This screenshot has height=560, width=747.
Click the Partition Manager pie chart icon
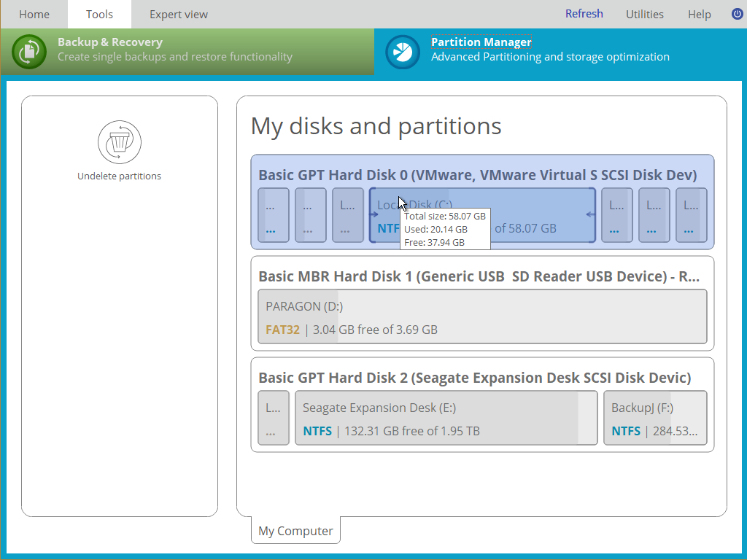coord(403,52)
